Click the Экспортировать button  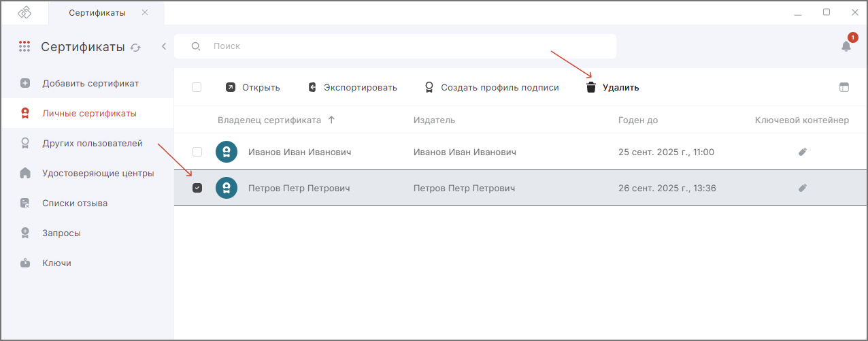[x=352, y=87]
